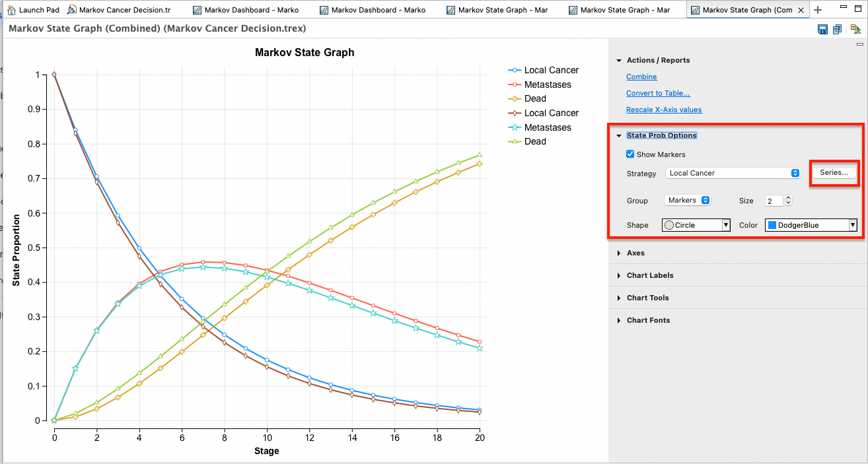Copy the chart to clipboard

pyautogui.click(x=836, y=30)
